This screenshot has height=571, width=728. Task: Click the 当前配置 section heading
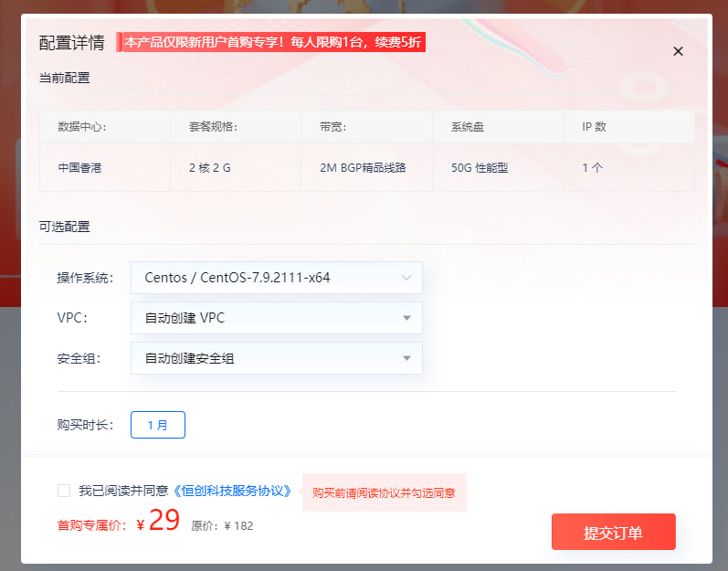tap(65, 78)
